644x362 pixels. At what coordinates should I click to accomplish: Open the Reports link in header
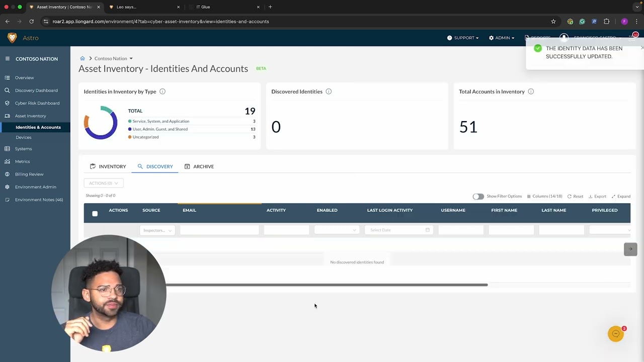[537, 38]
